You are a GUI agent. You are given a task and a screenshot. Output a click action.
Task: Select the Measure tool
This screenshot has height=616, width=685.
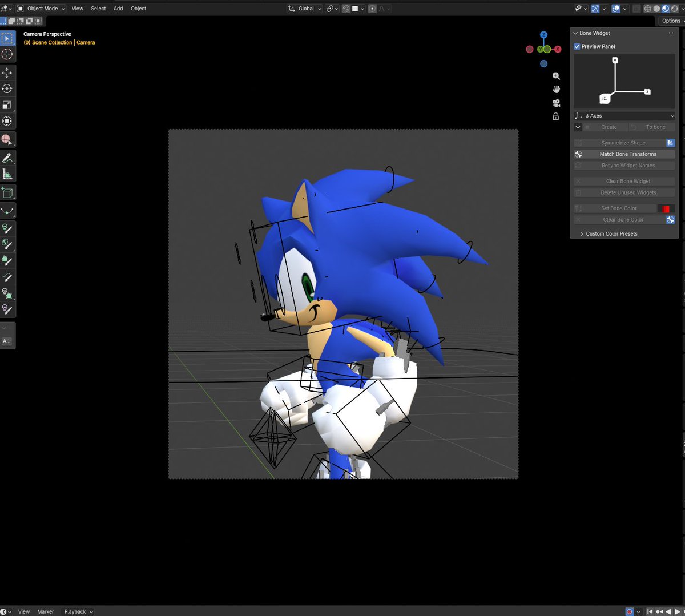point(7,174)
